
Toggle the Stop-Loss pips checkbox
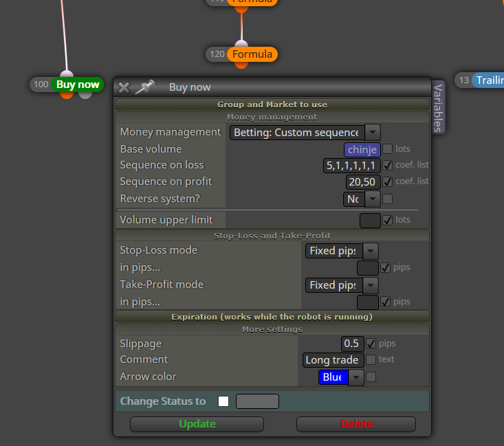coord(386,267)
